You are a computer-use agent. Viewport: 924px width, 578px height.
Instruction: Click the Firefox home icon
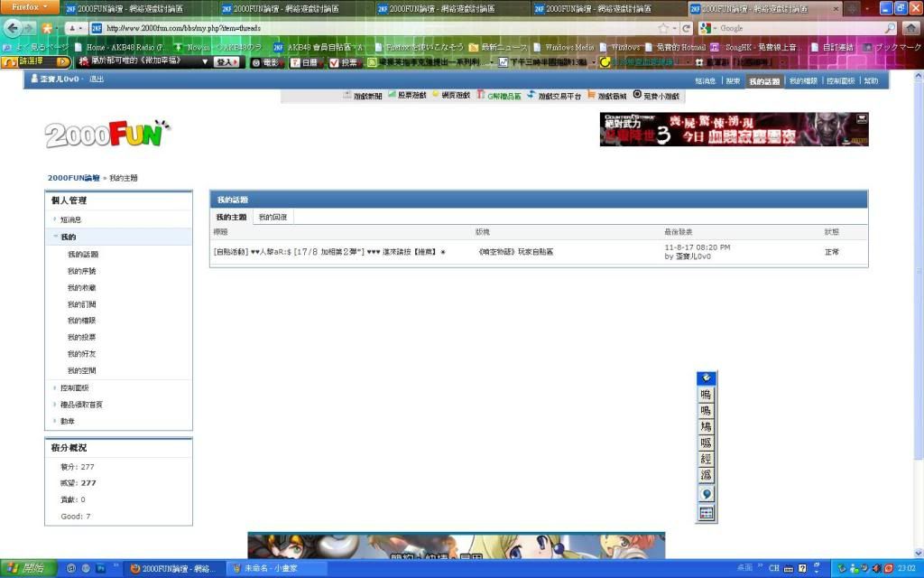pos(910,28)
